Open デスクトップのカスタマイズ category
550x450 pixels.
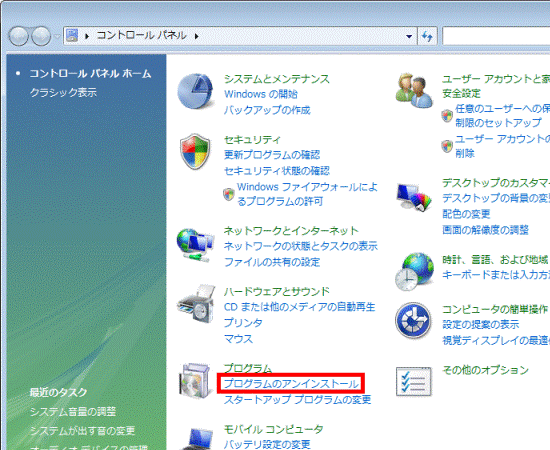coord(496,183)
